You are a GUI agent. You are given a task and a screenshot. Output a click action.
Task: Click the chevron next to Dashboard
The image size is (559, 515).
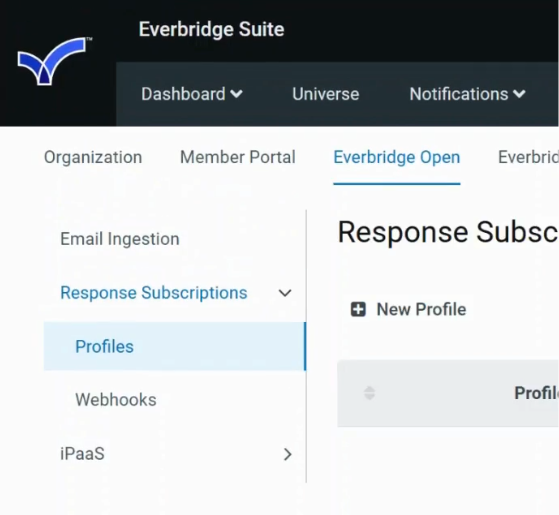236,94
